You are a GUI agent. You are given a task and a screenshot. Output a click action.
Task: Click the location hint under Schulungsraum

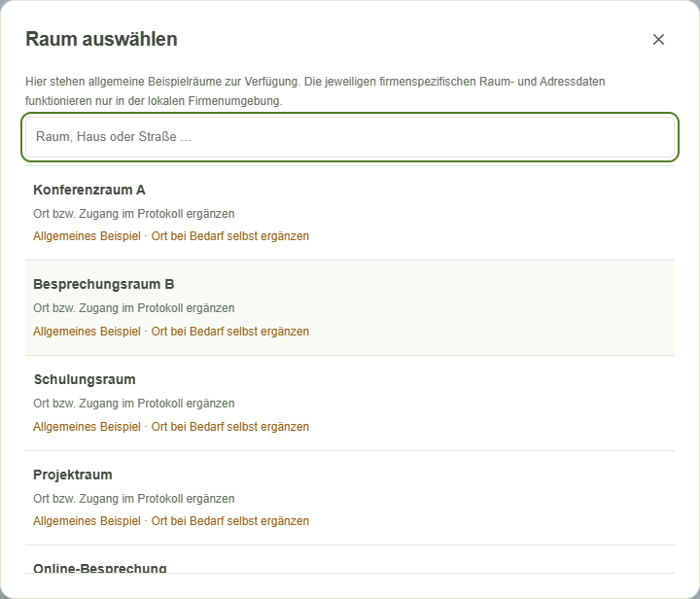point(134,404)
